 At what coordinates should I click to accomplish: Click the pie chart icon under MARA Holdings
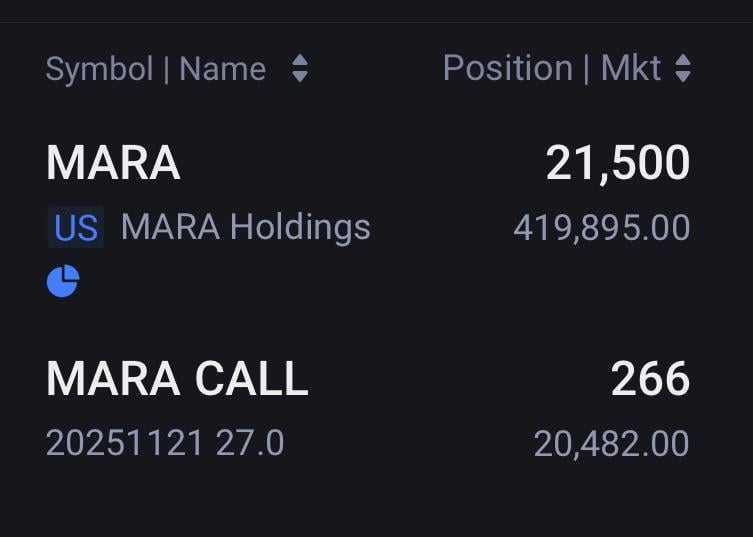coord(63,281)
